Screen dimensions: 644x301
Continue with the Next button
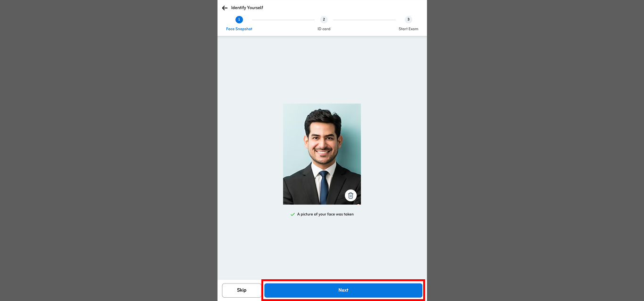343,290
